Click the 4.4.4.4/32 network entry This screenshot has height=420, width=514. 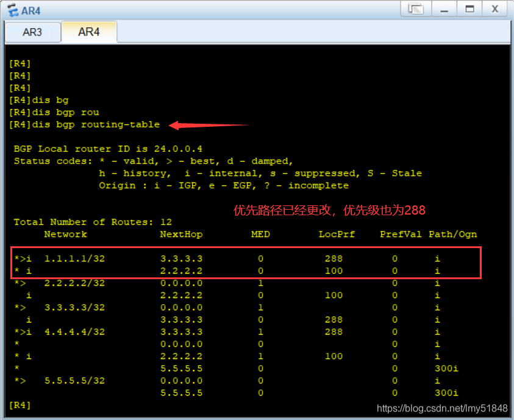pos(75,332)
